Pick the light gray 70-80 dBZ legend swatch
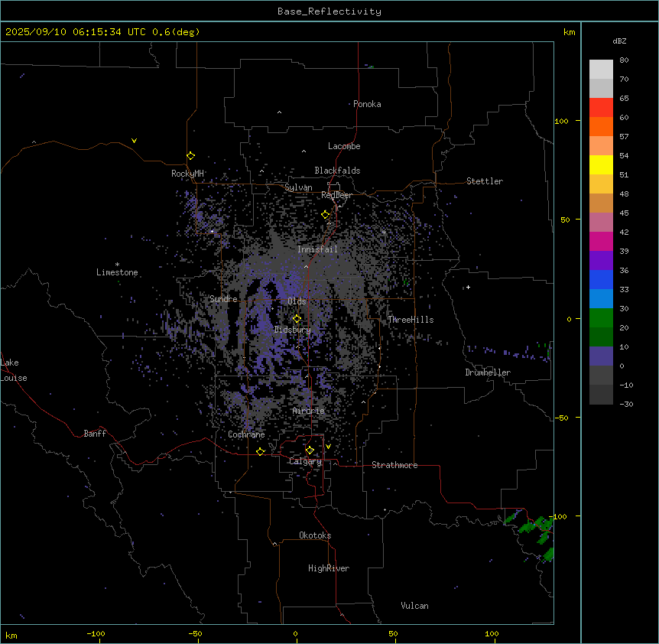Image resolution: width=659 pixels, height=644 pixels. [601, 70]
